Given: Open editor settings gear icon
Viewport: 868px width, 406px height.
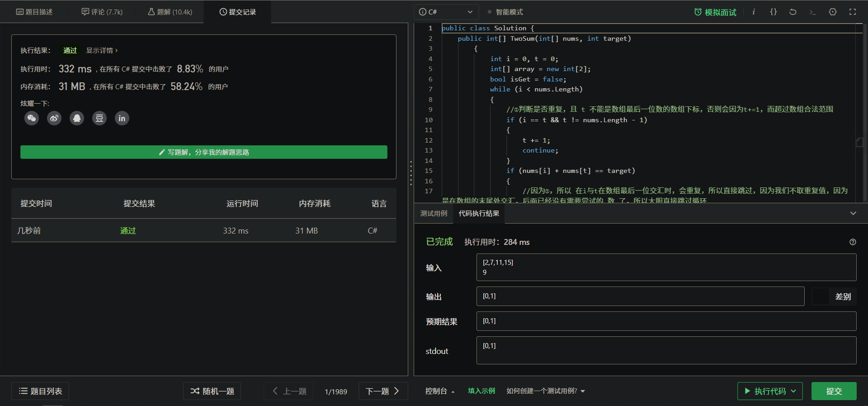Looking at the screenshot, I should 833,12.
